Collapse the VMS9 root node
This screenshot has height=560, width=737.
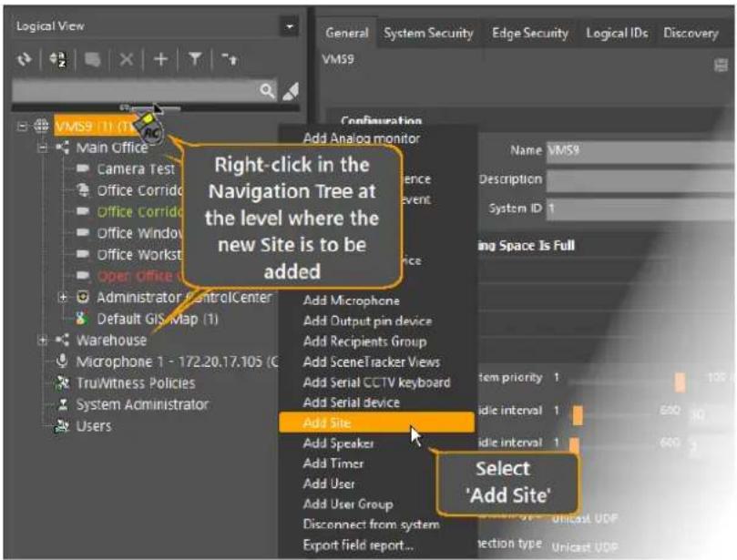22,126
